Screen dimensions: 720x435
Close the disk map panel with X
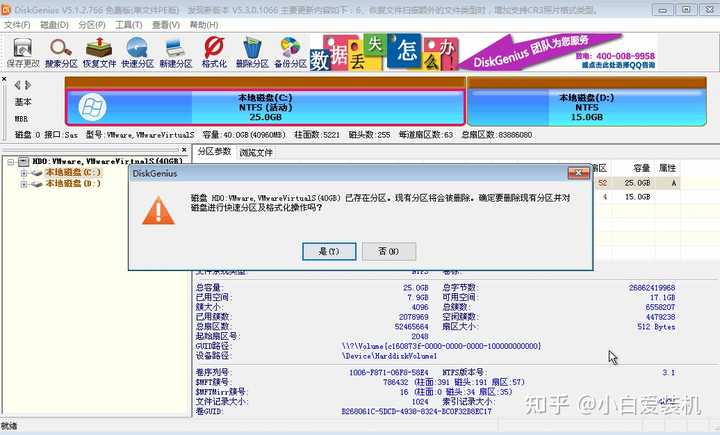[x=4, y=79]
